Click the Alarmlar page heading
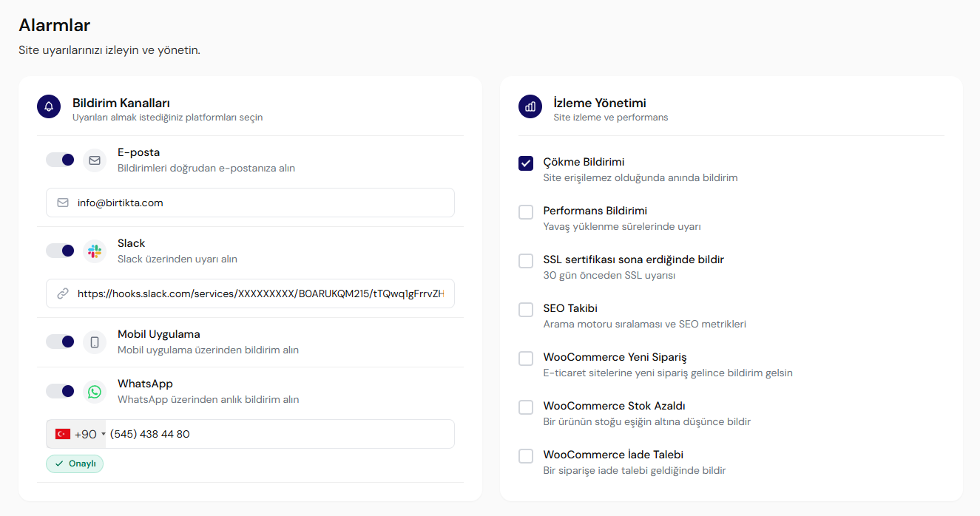 (55, 25)
